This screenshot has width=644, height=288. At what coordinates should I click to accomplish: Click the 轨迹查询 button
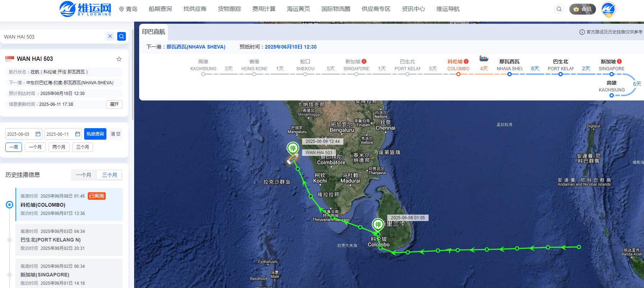coord(95,134)
